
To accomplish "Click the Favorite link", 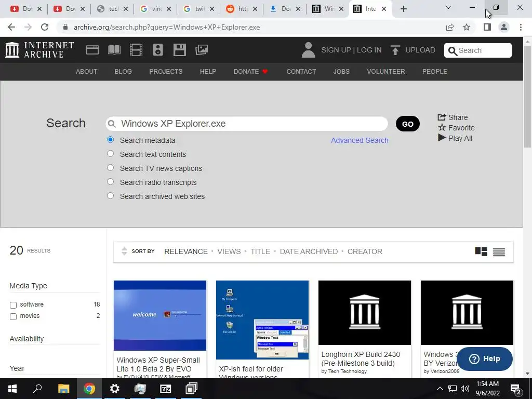I will point(456,128).
